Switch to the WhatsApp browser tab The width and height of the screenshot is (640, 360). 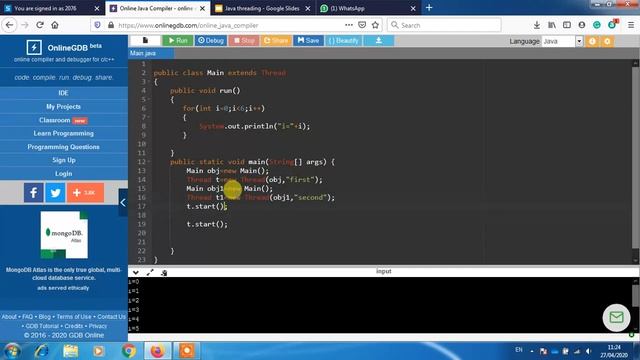tap(367, 8)
